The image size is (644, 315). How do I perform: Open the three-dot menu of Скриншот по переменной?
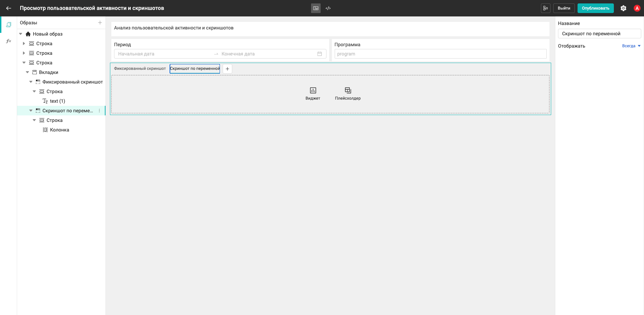[99, 111]
